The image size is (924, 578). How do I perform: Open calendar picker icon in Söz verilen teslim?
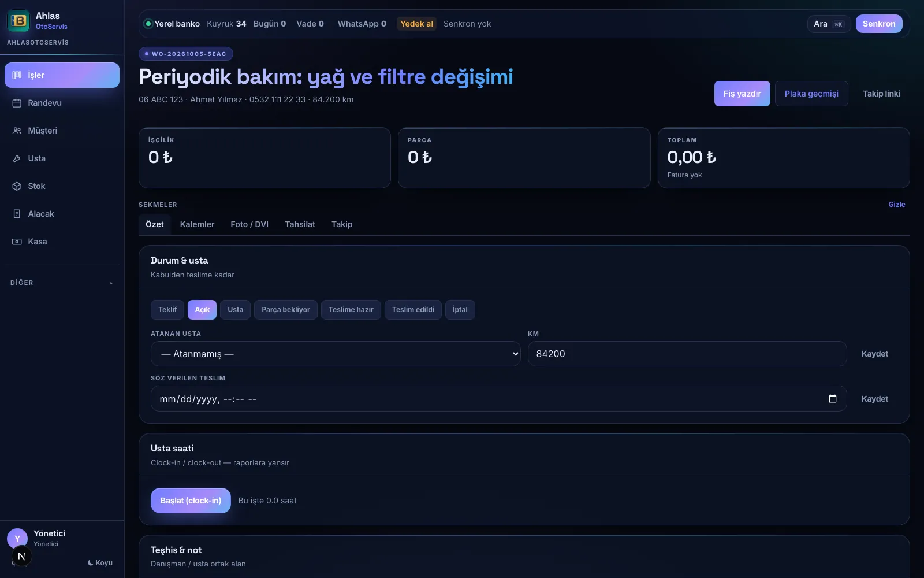(x=832, y=399)
